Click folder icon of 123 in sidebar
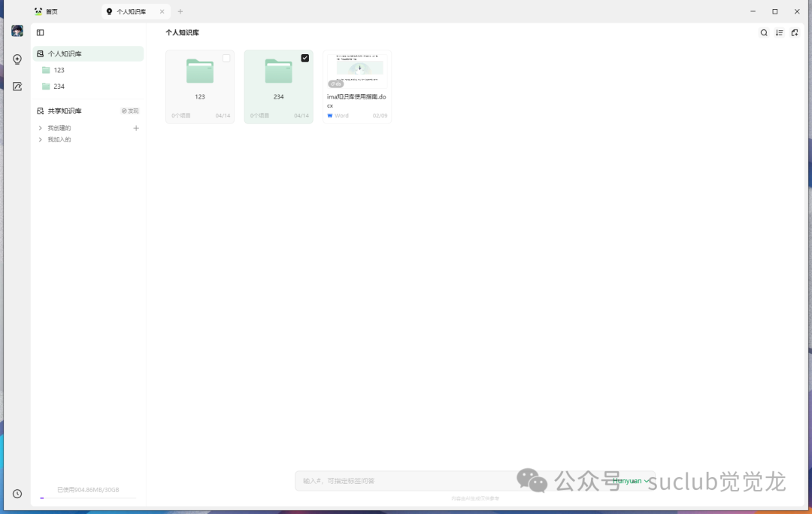 (x=46, y=70)
